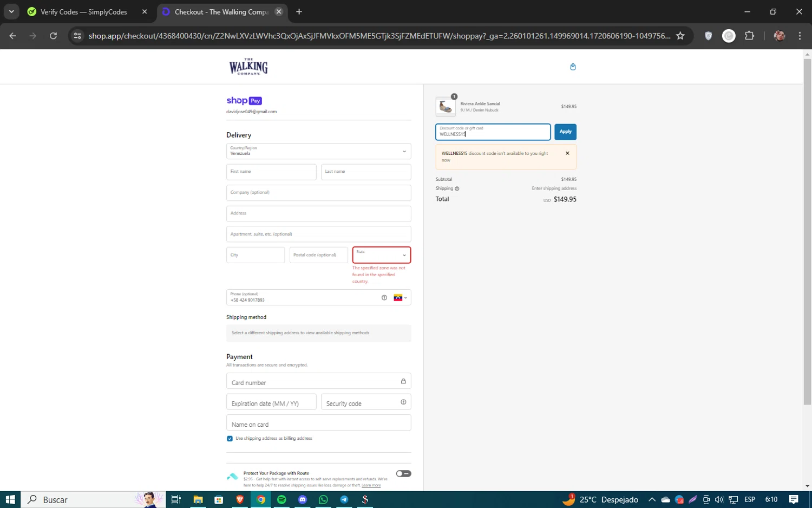Viewport: 812px width, 508px height.
Task: Click the Buscar search box in the taskbar
Action: 92,499
